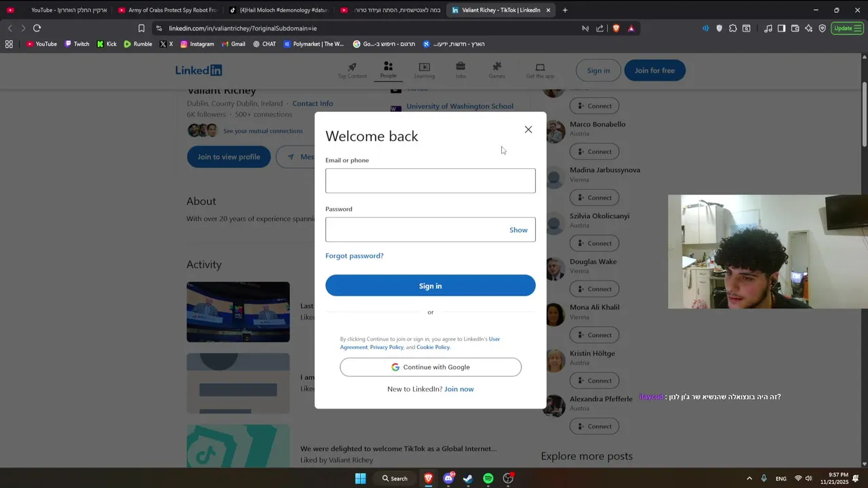Open the Instagram bookmark
The image size is (868, 488).
(x=197, y=44)
